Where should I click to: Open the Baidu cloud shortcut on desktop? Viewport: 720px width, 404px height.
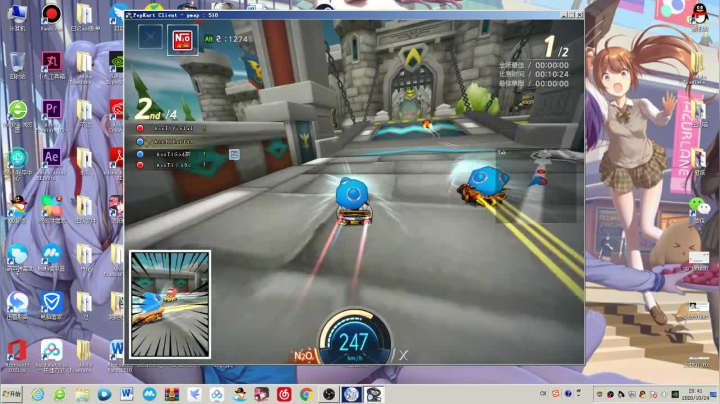[x=51, y=354]
